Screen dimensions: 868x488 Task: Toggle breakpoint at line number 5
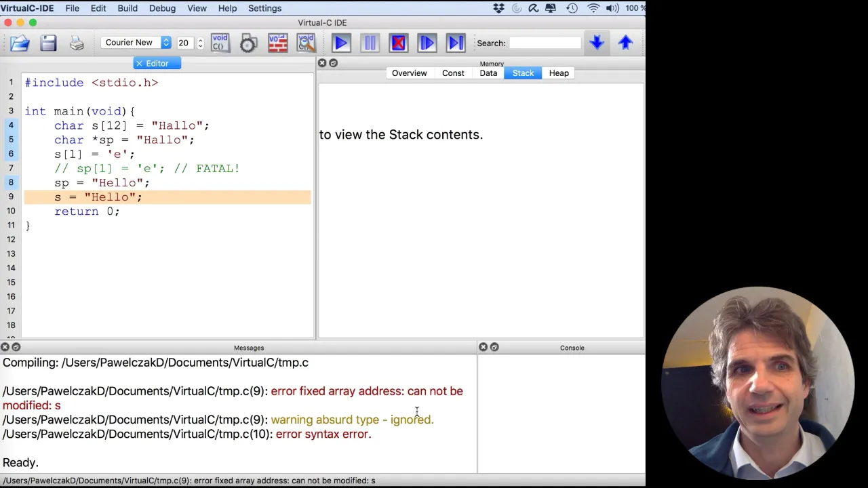coord(11,140)
